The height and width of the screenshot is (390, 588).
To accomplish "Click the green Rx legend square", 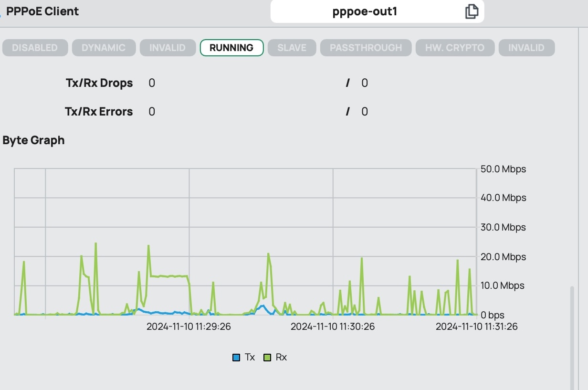I will tap(267, 358).
